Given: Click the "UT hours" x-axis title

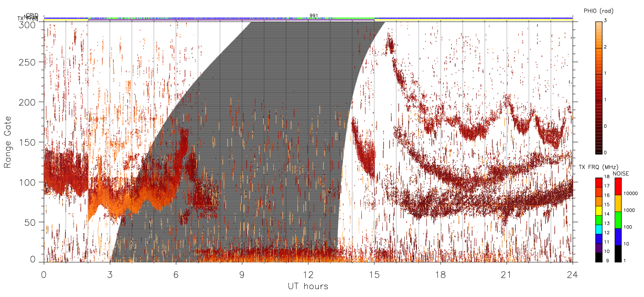Looking at the screenshot, I should tap(308, 287).
